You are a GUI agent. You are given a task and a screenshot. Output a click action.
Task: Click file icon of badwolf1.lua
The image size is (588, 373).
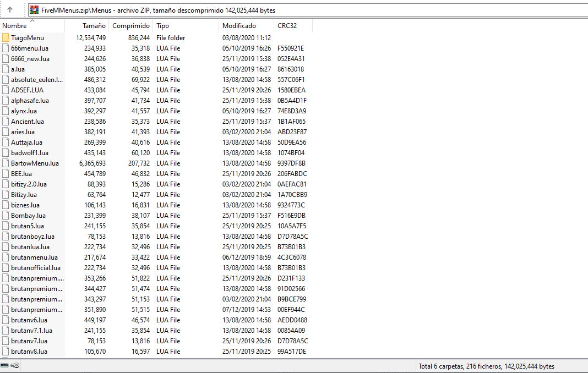pos(6,153)
